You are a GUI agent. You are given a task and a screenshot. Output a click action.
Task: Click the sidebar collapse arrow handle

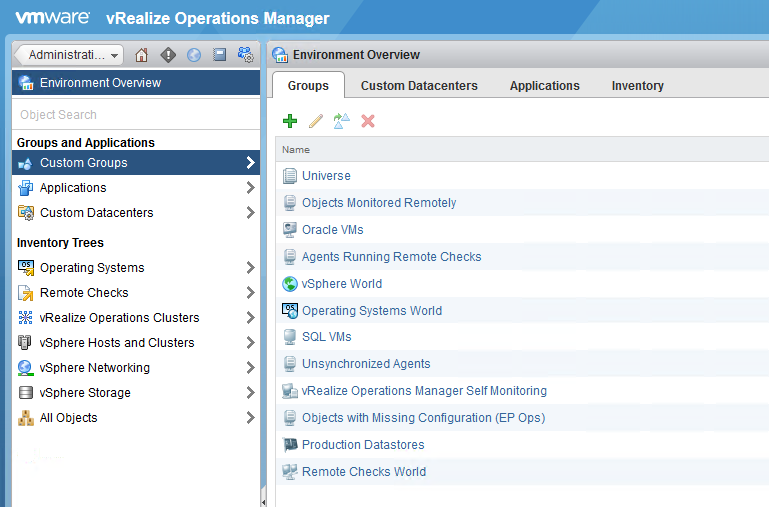(x=263, y=501)
